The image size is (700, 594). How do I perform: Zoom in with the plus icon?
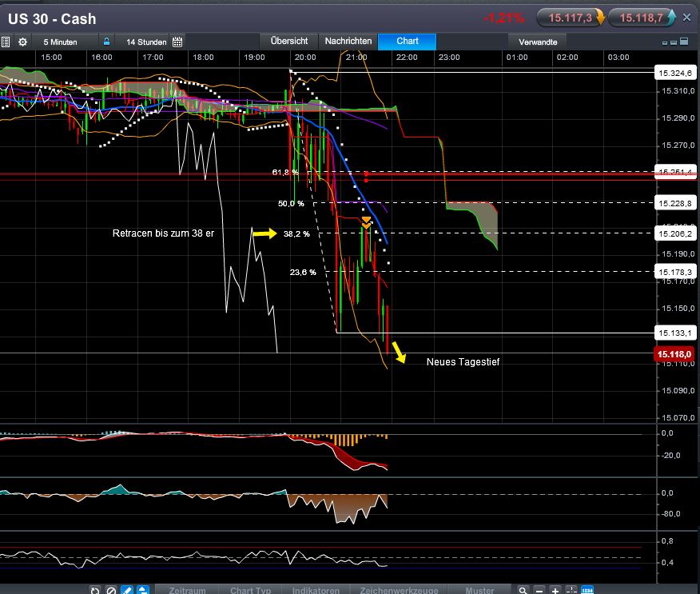click(x=555, y=590)
